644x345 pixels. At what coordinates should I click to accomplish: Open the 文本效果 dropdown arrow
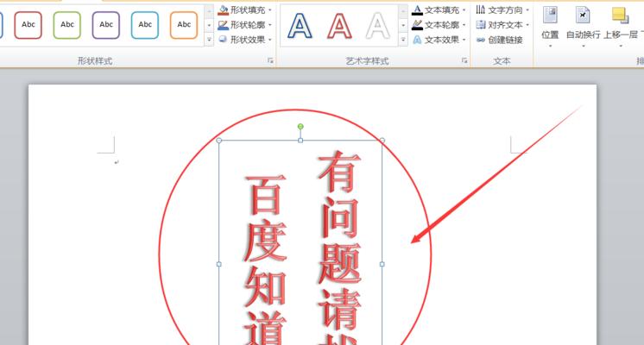[x=464, y=40]
